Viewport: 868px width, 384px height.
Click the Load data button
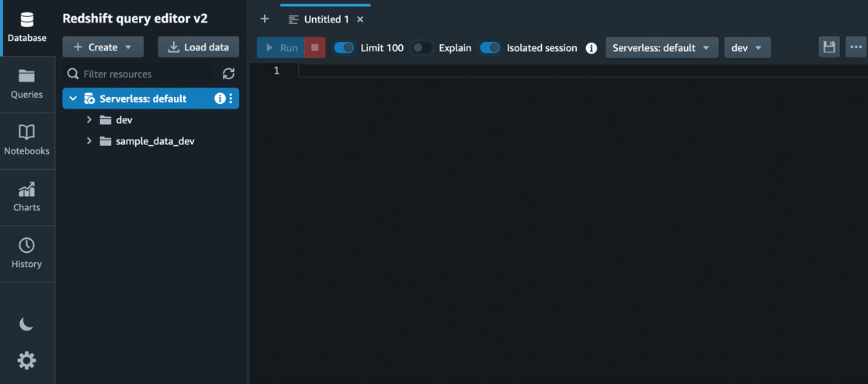[198, 47]
